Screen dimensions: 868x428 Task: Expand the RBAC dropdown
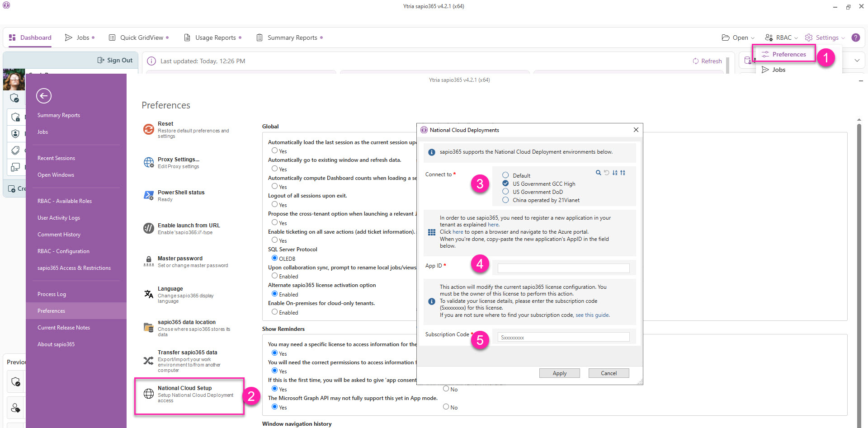(781, 38)
